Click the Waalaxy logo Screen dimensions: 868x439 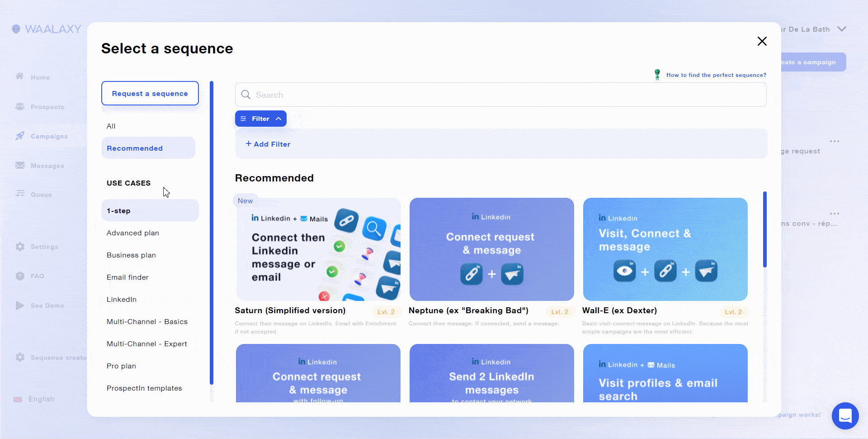47,29
